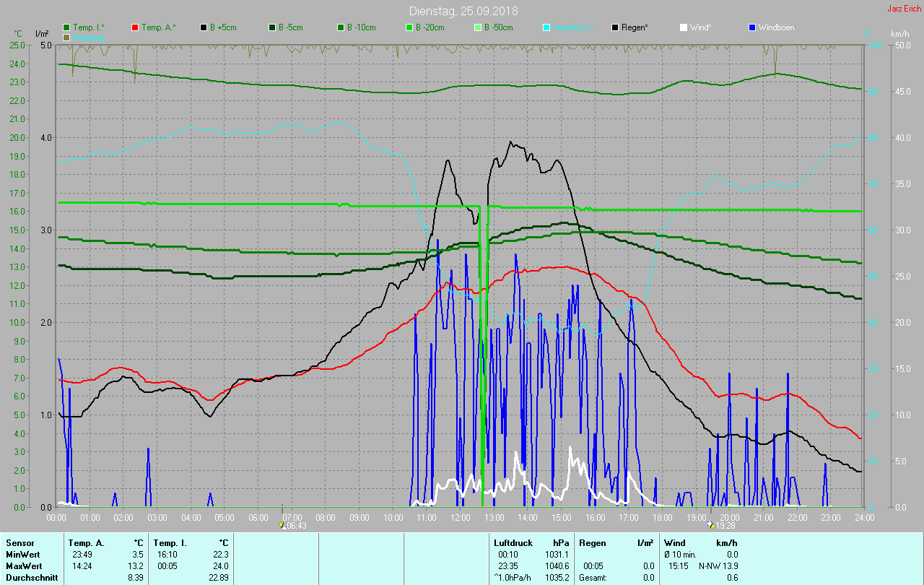Click the sunrise time '06:43'
Image resolution: width=924 pixels, height=585 pixels.
pos(297,526)
